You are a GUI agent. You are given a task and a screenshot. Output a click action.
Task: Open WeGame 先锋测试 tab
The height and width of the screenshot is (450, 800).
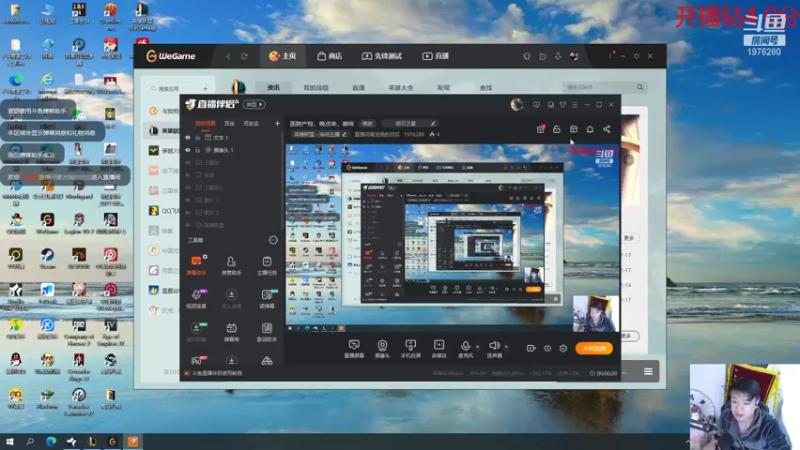[382, 56]
